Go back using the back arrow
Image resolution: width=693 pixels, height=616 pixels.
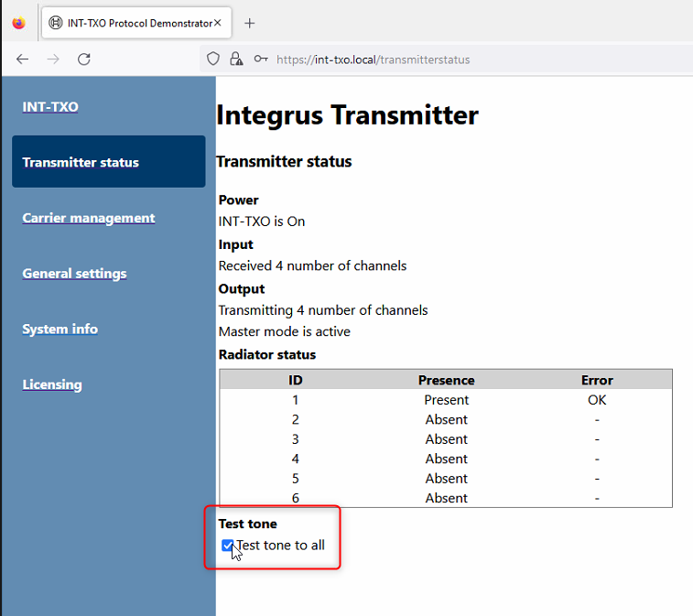coord(23,59)
